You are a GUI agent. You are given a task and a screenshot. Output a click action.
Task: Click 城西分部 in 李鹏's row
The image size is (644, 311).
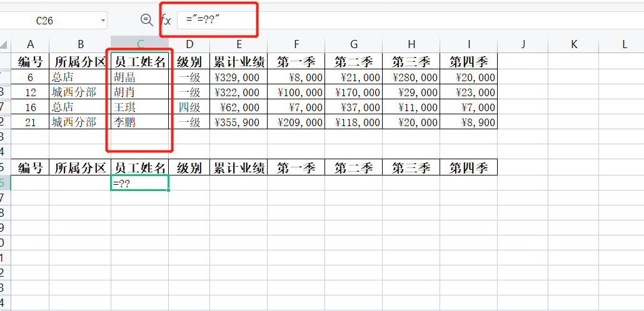tap(80, 122)
